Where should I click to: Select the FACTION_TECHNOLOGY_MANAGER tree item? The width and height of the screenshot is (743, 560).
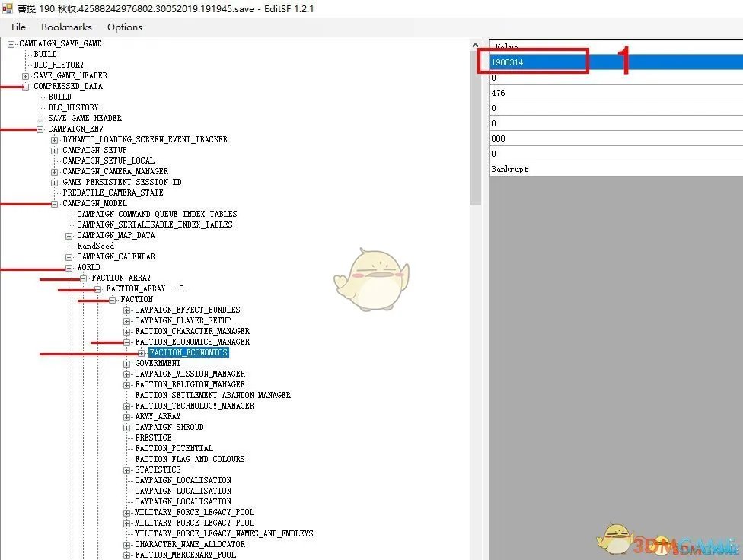(x=194, y=406)
